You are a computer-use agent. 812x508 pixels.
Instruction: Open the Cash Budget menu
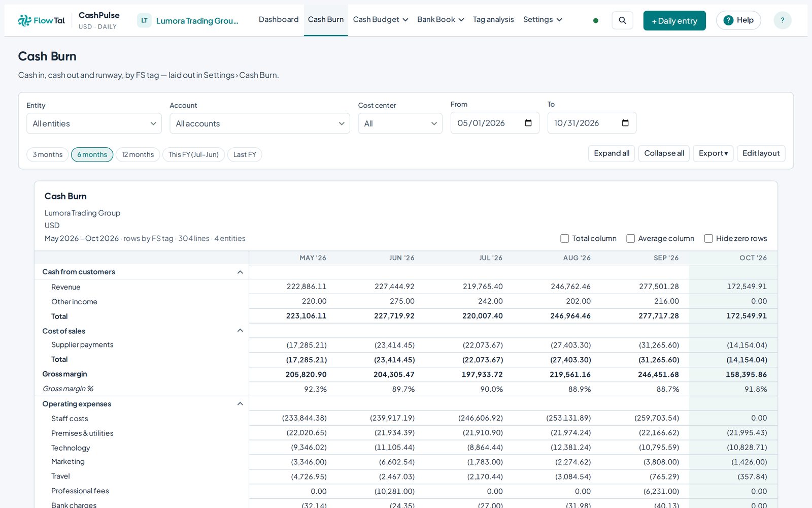pos(381,20)
